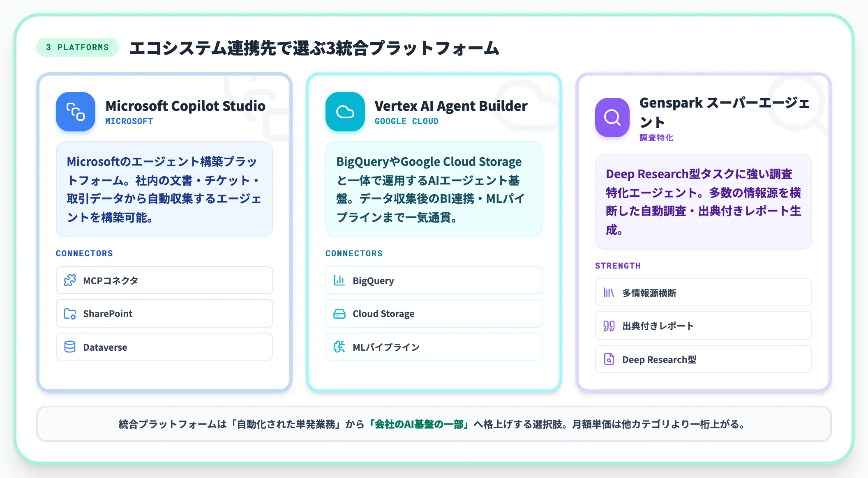Click the footer note starting 統合プラットフォームは

pyautogui.click(x=434, y=424)
